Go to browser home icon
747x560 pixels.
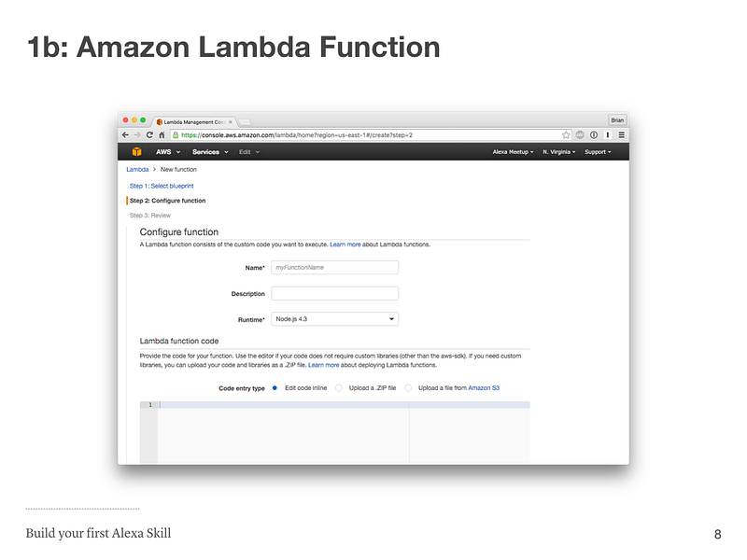pos(162,135)
